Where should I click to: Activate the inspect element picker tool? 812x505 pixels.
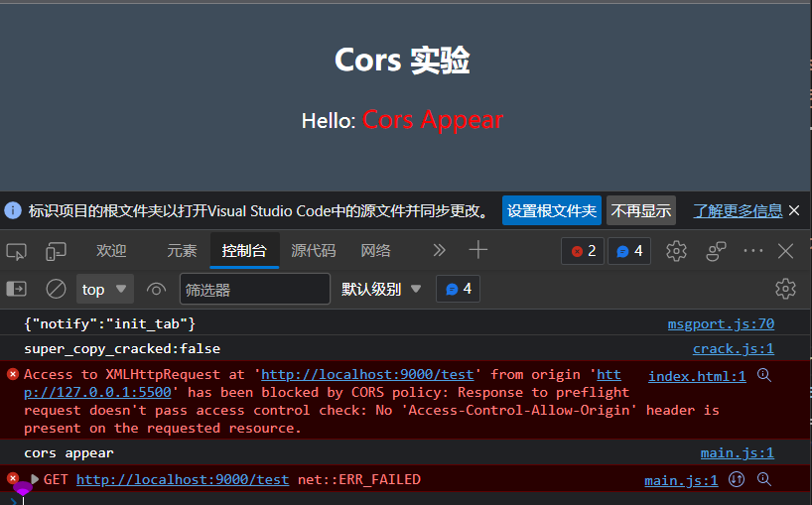pos(16,251)
